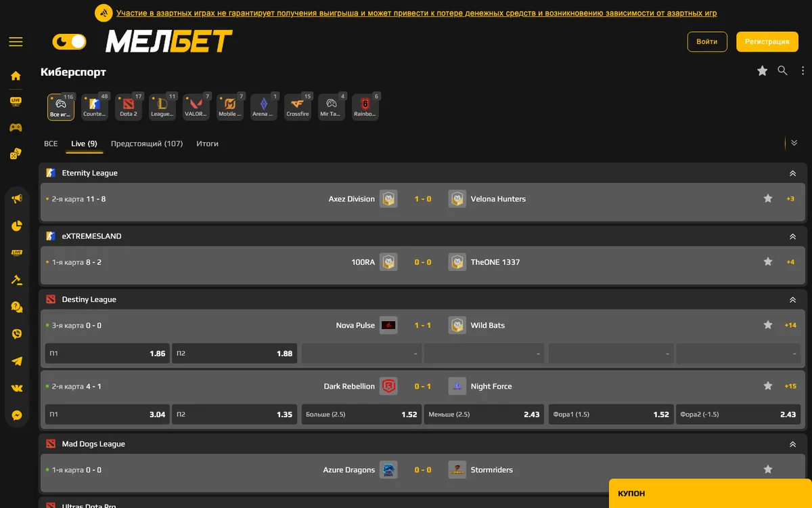Image resolution: width=812 pixels, height=508 pixels.
Task: Select Меньше (2.5) odds 2.43
Action: (x=484, y=415)
